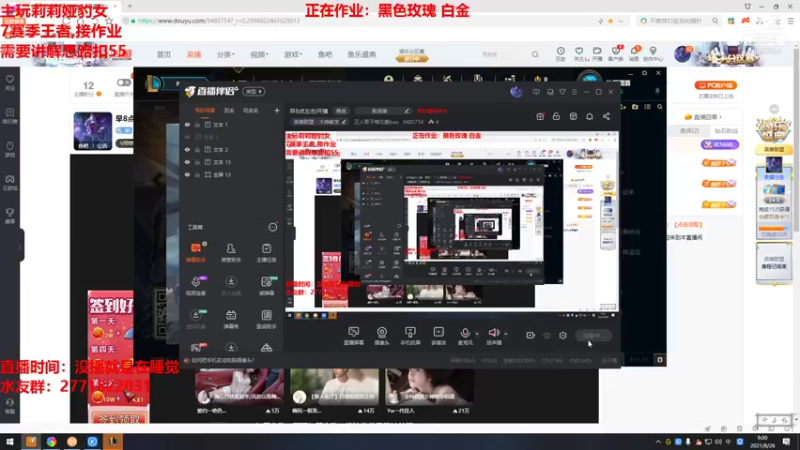Open the 弹幕秀 tool

point(231,319)
